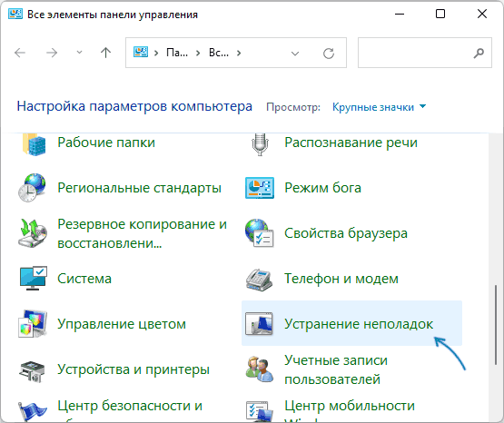Open Свойства браузера link
This screenshot has height=423, width=504.
point(346,233)
